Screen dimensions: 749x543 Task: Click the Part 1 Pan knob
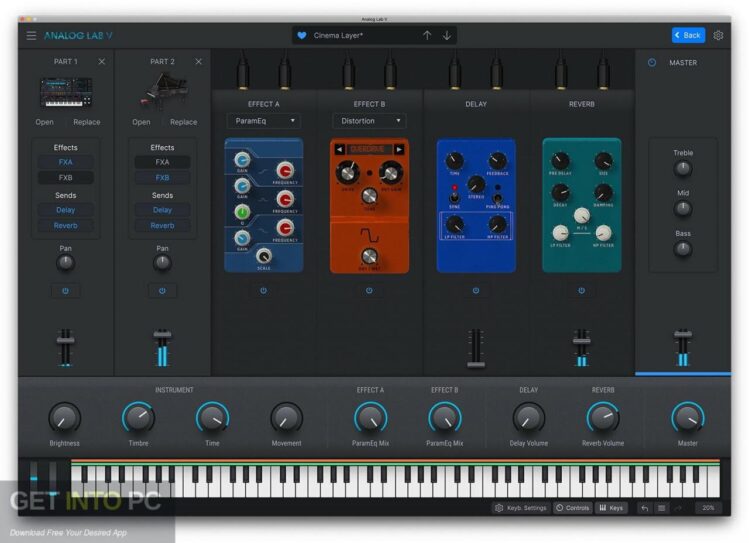pos(65,263)
